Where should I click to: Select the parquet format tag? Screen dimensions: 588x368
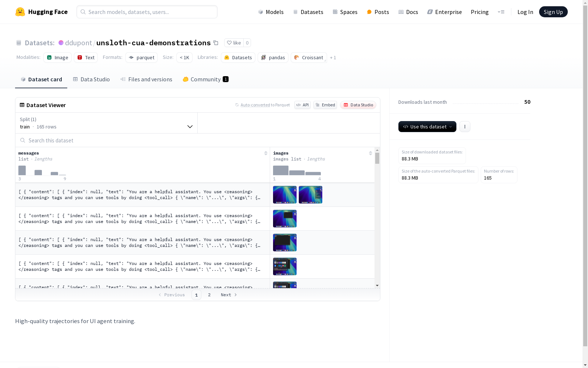click(x=141, y=57)
